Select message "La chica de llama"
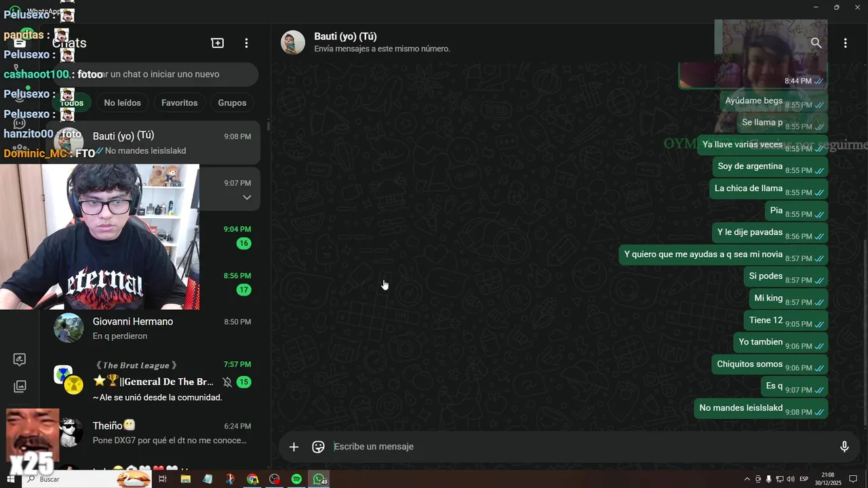The image size is (868, 488). click(768, 188)
